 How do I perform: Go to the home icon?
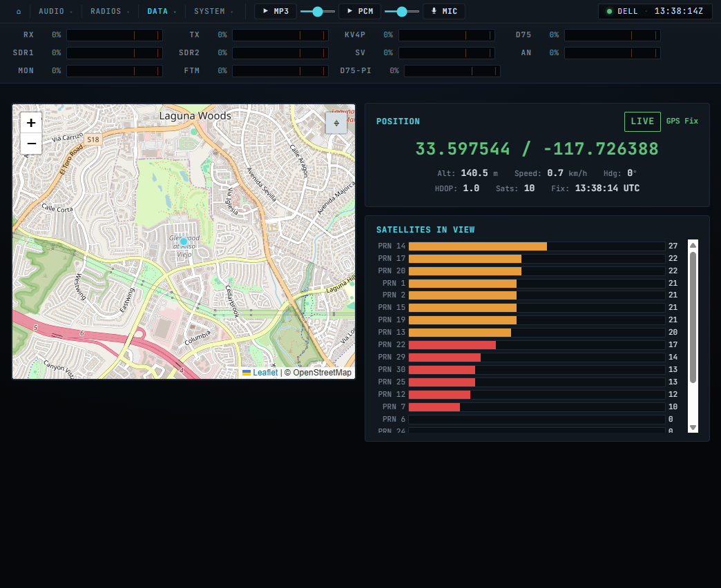[19, 12]
